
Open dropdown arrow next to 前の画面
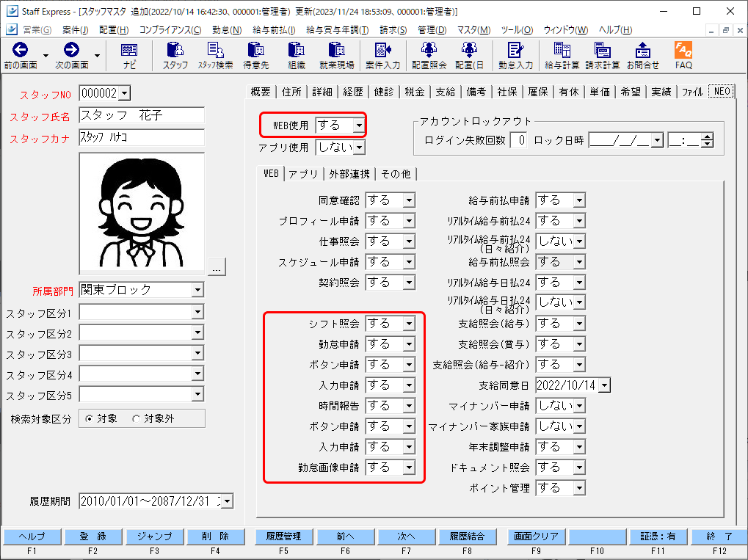tap(46, 55)
